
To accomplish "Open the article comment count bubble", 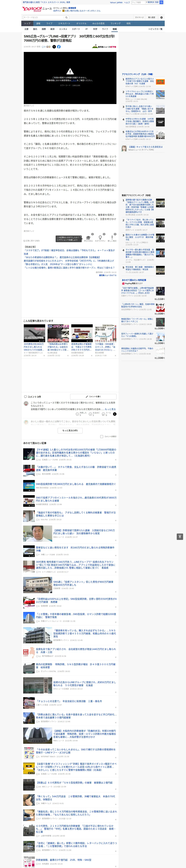I will point(44,47).
